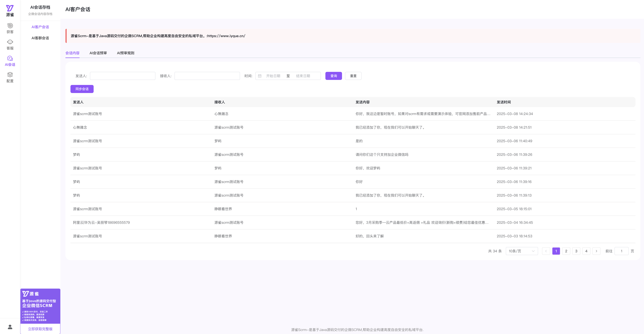Focus the 发送人 input field
The height and width of the screenshot is (334, 644).
pos(123,76)
